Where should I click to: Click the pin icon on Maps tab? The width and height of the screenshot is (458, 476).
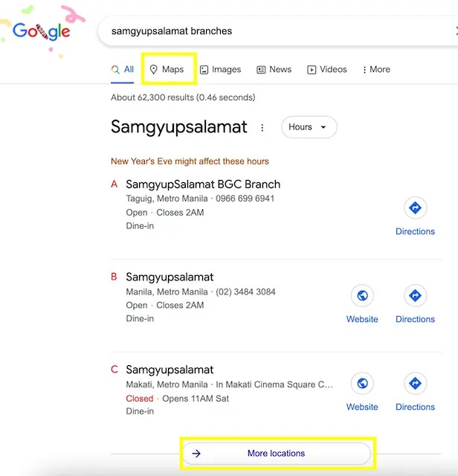coord(154,69)
